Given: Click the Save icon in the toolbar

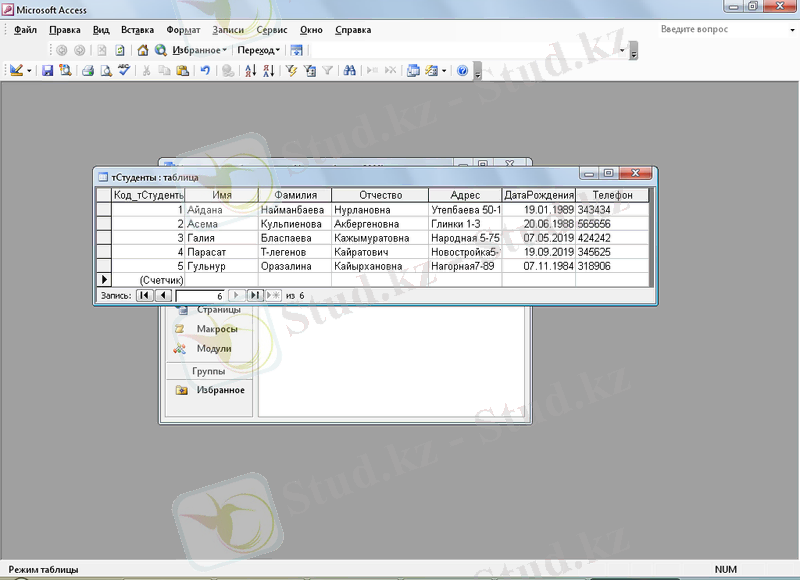Looking at the screenshot, I should (x=47, y=71).
